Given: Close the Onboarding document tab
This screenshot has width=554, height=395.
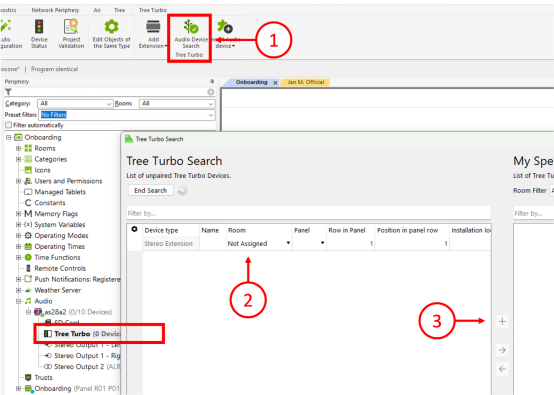Looking at the screenshot, I should (275, 83).
